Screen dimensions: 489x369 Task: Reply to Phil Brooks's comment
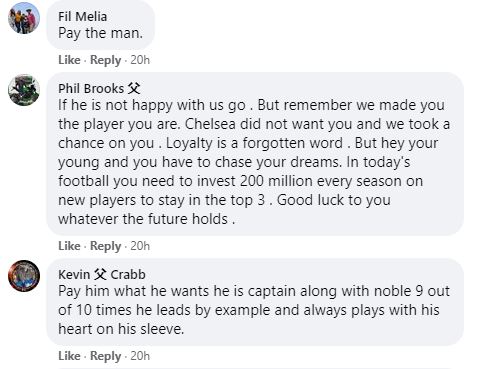[x=105, y=246]
